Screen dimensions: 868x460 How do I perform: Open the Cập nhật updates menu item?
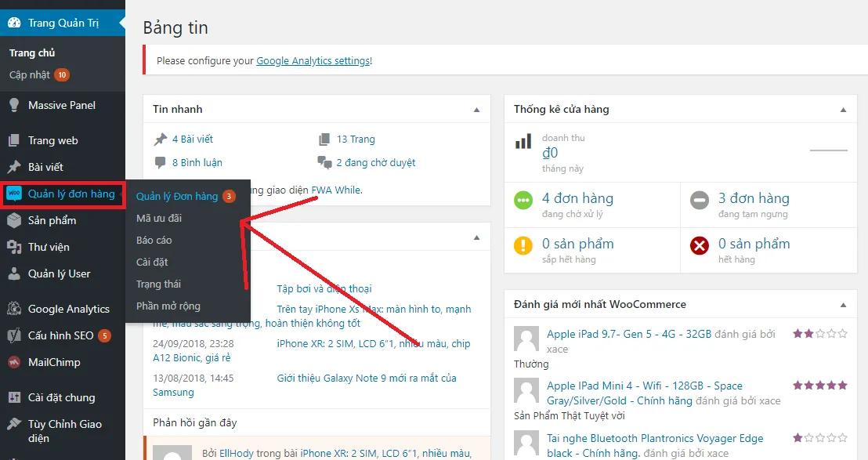[29, 74]
